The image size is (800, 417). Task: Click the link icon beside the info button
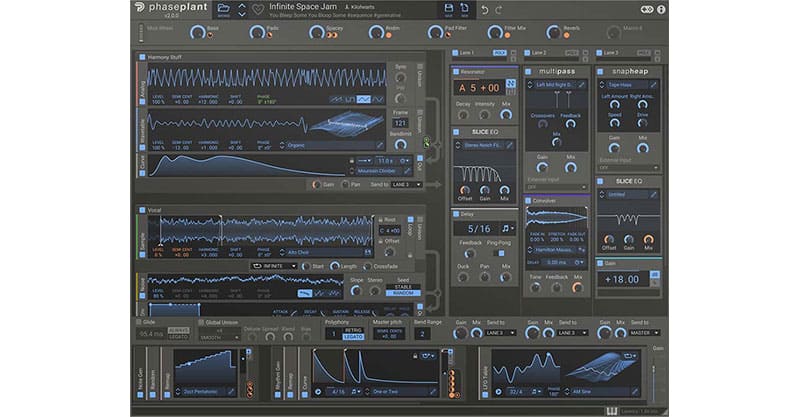tap(646, 9)
